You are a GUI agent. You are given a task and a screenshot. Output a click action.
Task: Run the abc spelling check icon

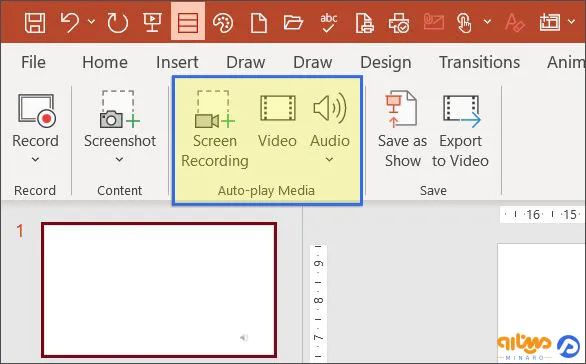(329, 22)
